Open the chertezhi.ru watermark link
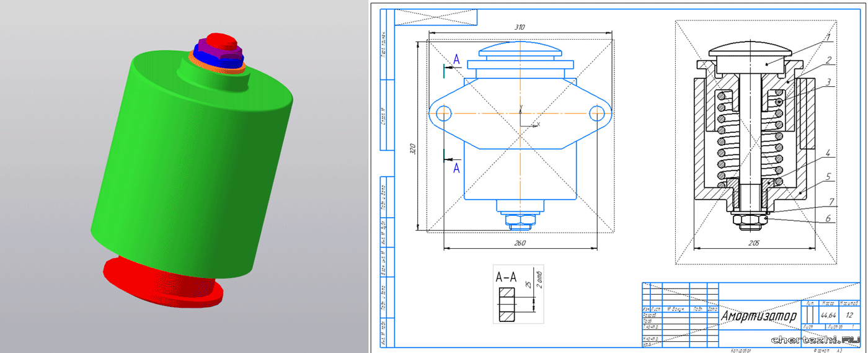This screenshot has width=868, height=353. tap(815, 339)
